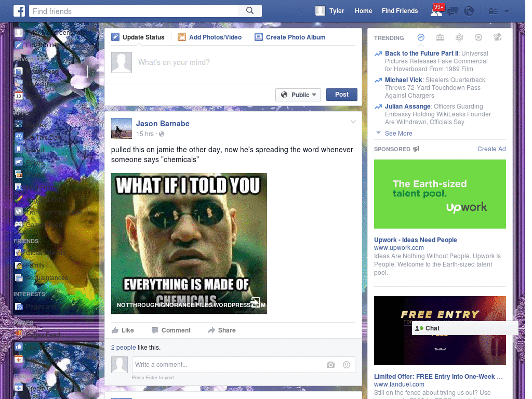This screenshot has width=532, height=399.
Task: Open News Feed icon in sidebar
Action: 19,71
